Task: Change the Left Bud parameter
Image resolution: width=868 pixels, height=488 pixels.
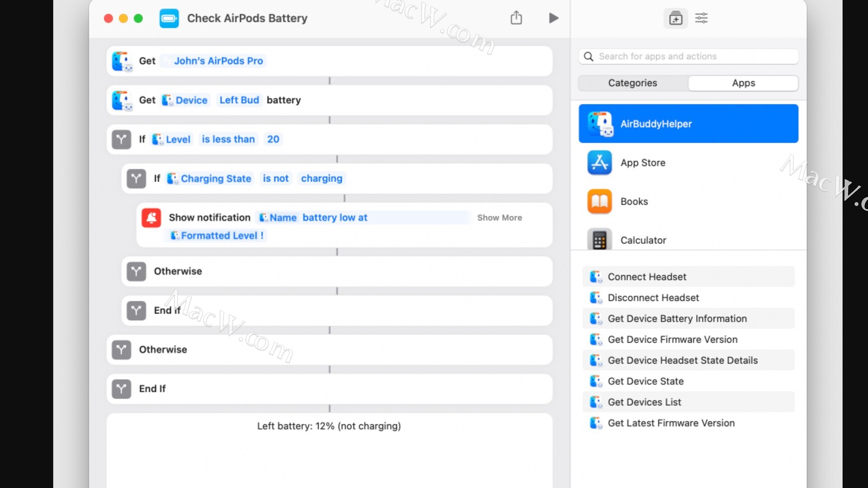Action: (x=239, y=100)
